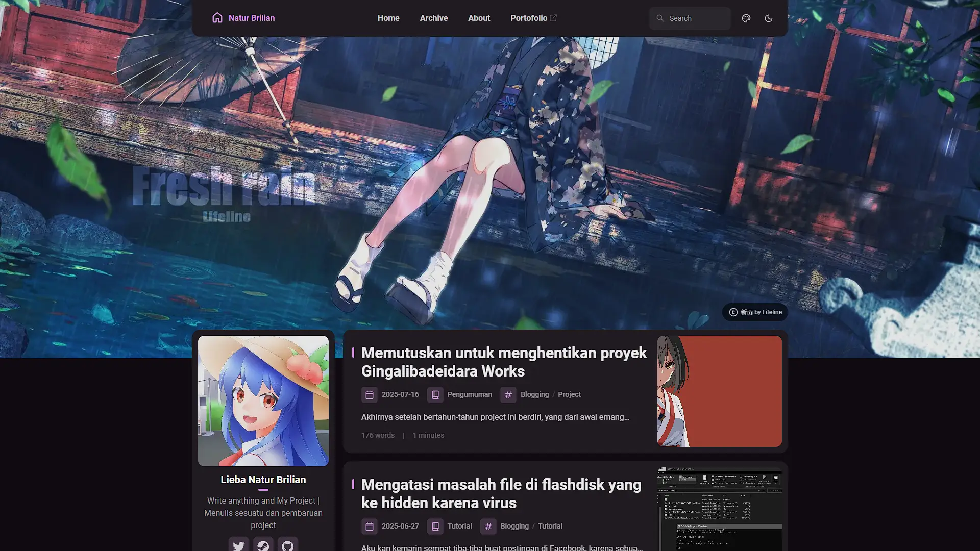Go to the Home menu
Screen dimensions: 980x551
(388, 18)
